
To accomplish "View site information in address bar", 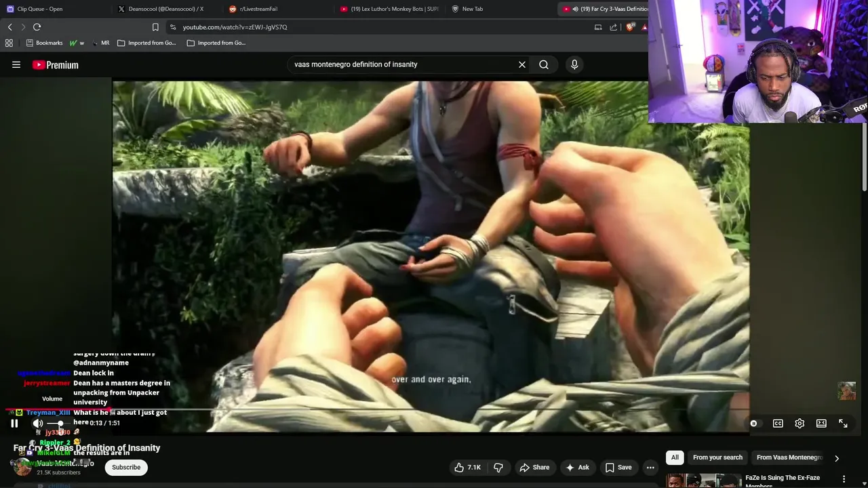I will pos(173,27).
